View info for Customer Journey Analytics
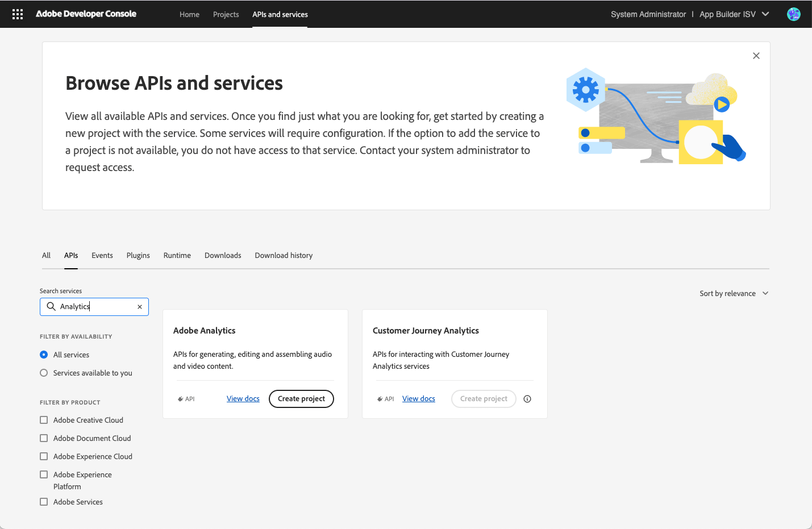Viewport: 812px width, 529px height. tap(527, 398)
